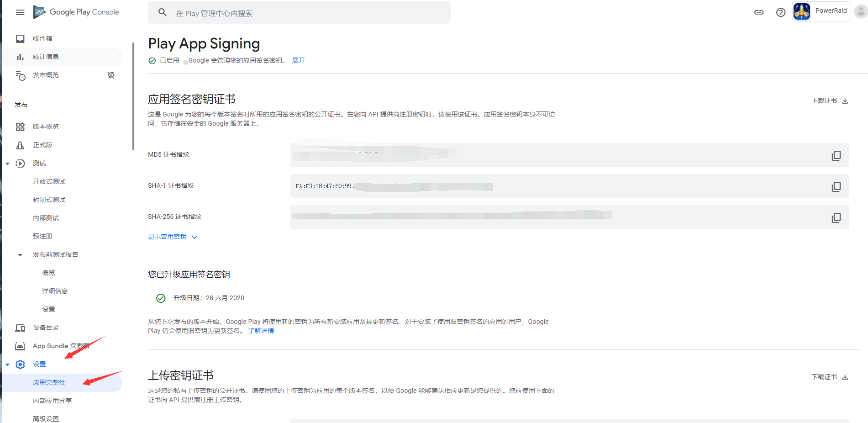Expand 显示曾用密钥 legacy keys
The width and height of the screenshot is (868, 423).
point(173,237)
